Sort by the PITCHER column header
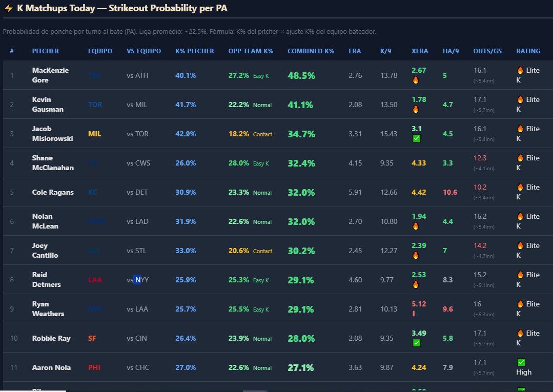Screen dimensions: 553x392 click(x=46, y=51)
